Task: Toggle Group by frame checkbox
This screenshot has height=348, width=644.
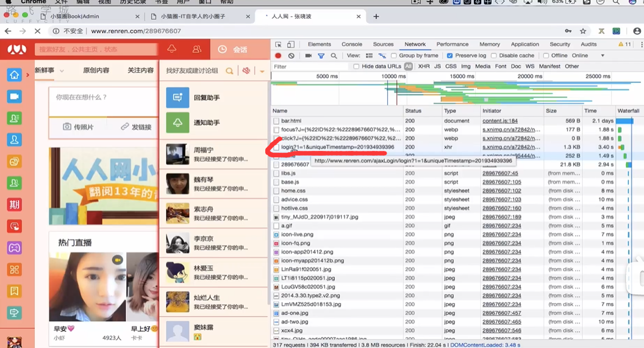Action: (x=394, y=55)
